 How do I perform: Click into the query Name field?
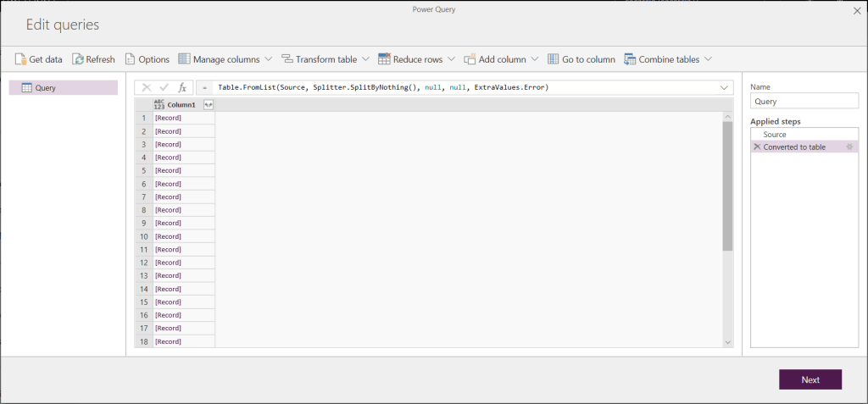(804, 102)
